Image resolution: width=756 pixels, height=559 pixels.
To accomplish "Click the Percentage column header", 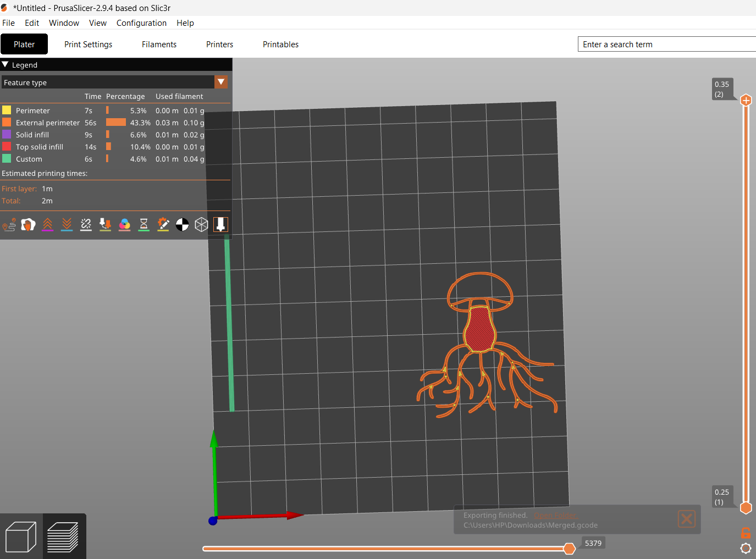I will coord(125,96).
